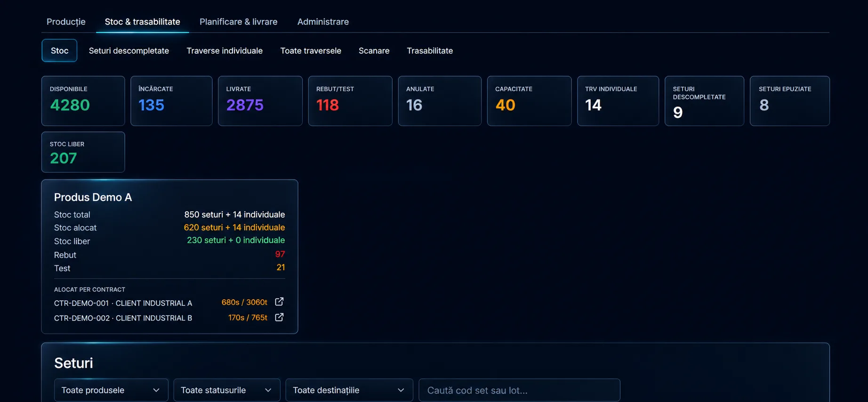Open Seturi descompletate sub-tab

(129, 50)
